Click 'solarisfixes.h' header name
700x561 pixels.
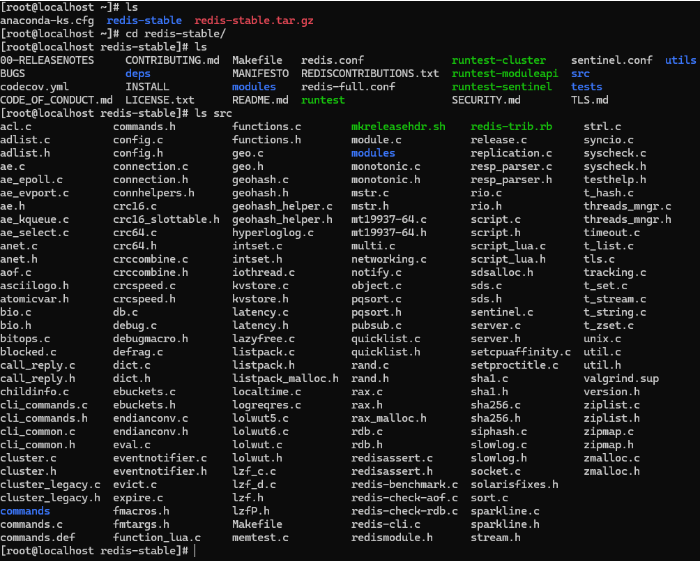(x=514, y=485)
